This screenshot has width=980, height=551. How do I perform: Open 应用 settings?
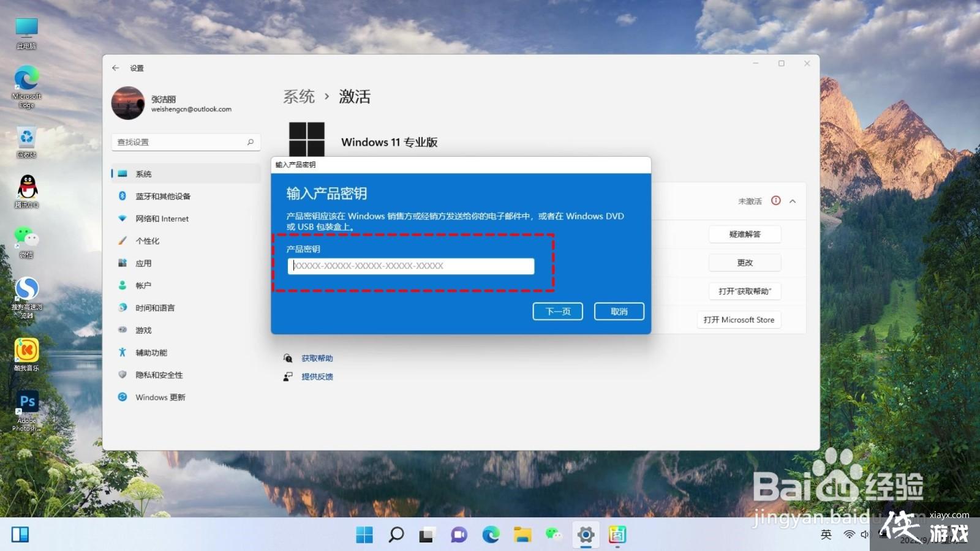tap(186, 263)
